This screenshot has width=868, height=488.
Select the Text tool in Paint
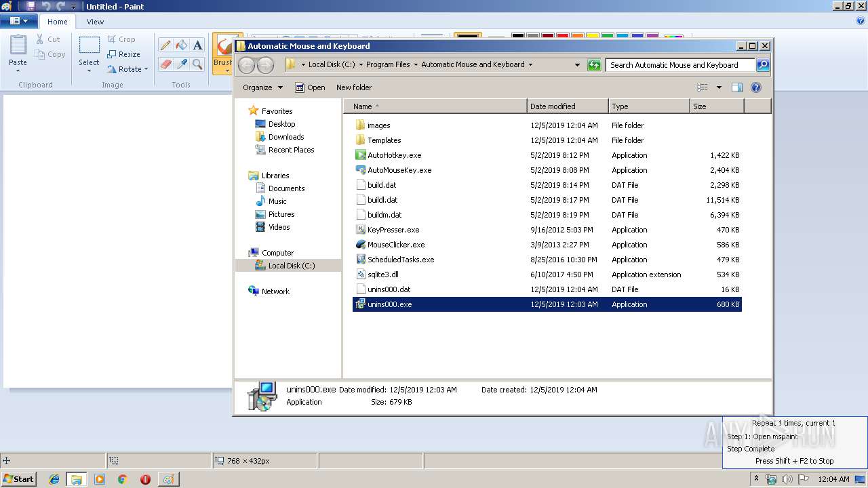click(x=197, y=45)
